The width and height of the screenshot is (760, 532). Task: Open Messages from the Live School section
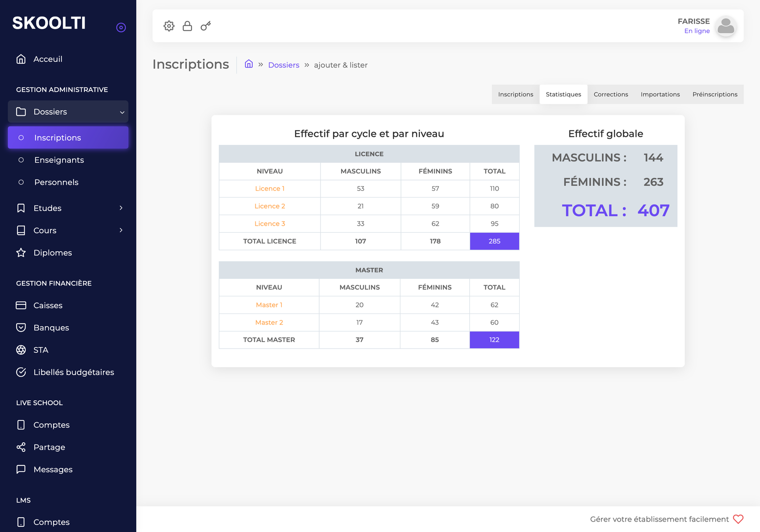tap(53, 469)
